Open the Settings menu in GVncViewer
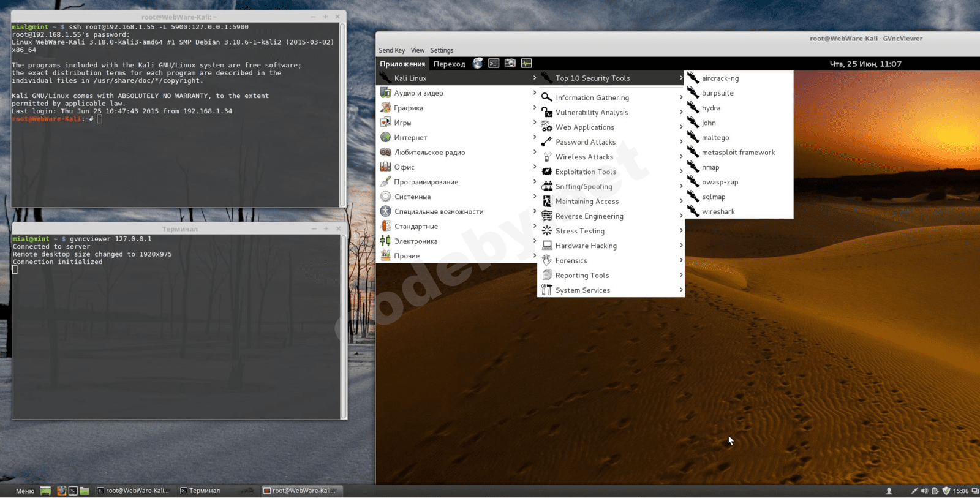This screenshot has width=980, height=498. [442, 50]
